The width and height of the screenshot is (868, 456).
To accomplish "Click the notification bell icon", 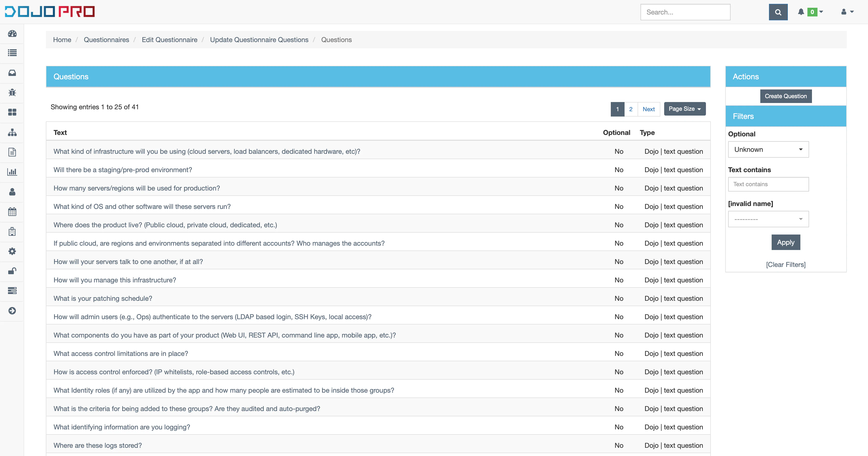I will (801, 12).
